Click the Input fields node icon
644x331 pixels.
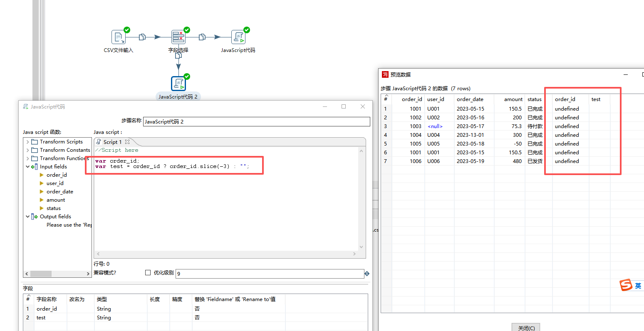tap(35, 167)
